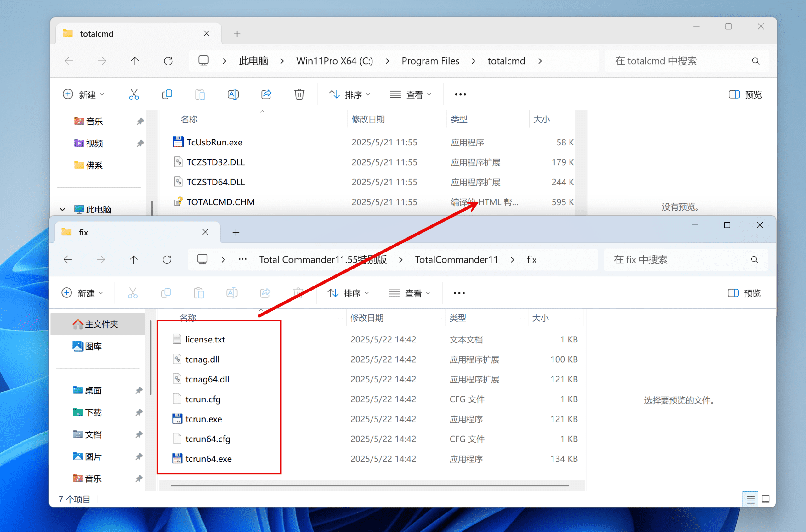This screenshot has height=532, width=806.
Task: Open the 新建 button in fix window
Action: (x=82, y=293)
